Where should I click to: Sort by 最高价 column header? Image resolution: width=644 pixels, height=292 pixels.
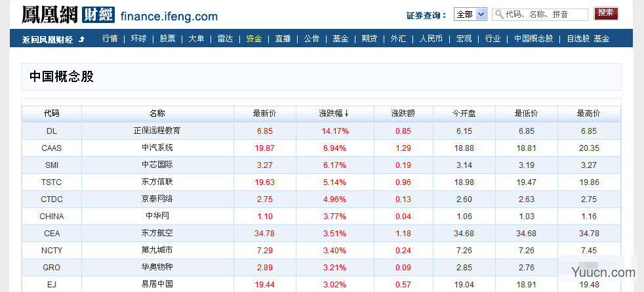[x=589, y=114]
